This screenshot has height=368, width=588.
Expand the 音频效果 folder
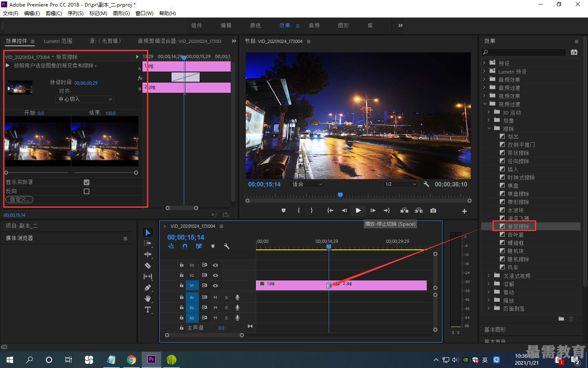484,79
